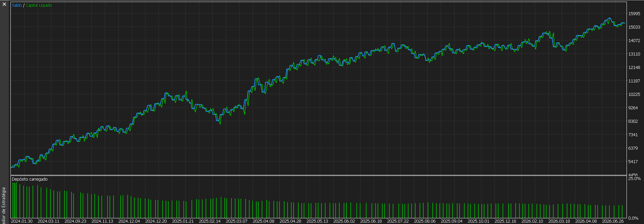Click the 5417 value on the price scale
The image size is (644, 224).
click(x=633, y=162)
